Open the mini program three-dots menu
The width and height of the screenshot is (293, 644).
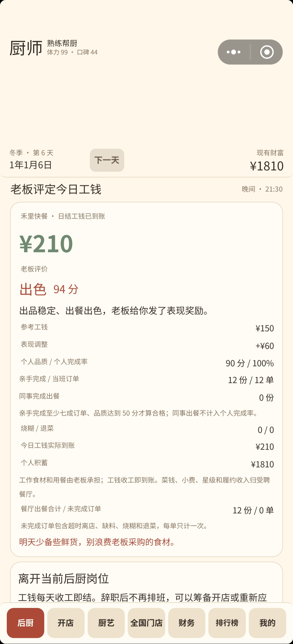pyautogui.click(x=234, y=52)
